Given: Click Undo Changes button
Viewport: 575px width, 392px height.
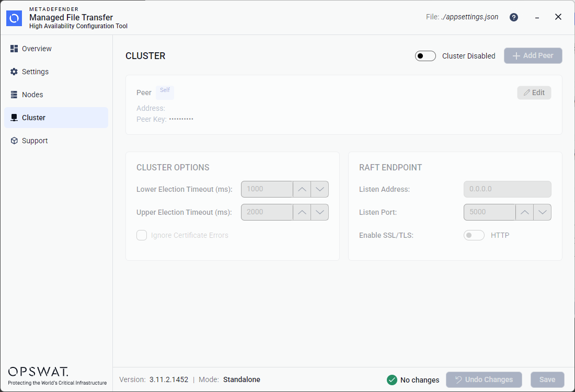Looking at the screenshot, I should coord(484,380).
